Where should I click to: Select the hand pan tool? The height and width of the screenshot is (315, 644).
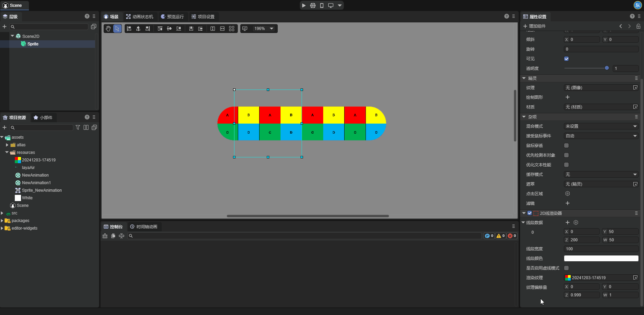pyautogui.click(x=108, y=29)
